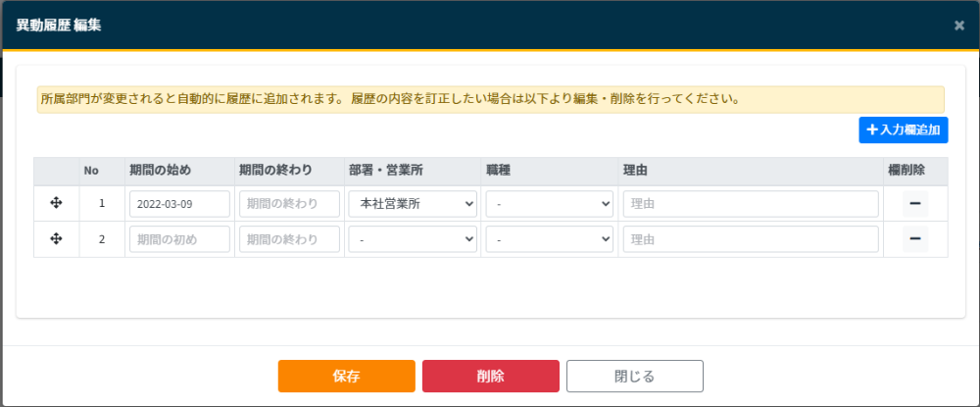The width and height of the screenshot is (980, 407).
Task: Focus the 理由 reason field in row 2
Action: pyautogui.click(x=750, y=239)
